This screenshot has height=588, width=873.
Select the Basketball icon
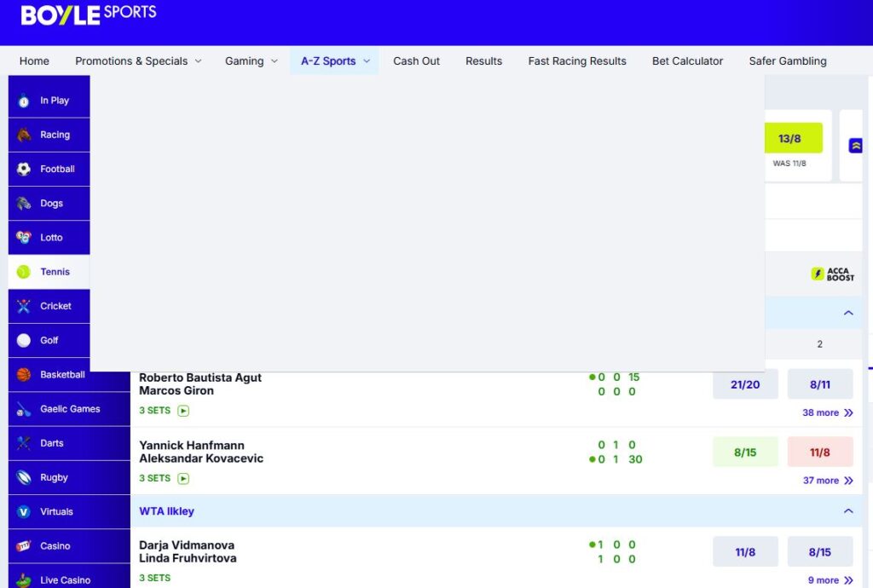(23, 375)
